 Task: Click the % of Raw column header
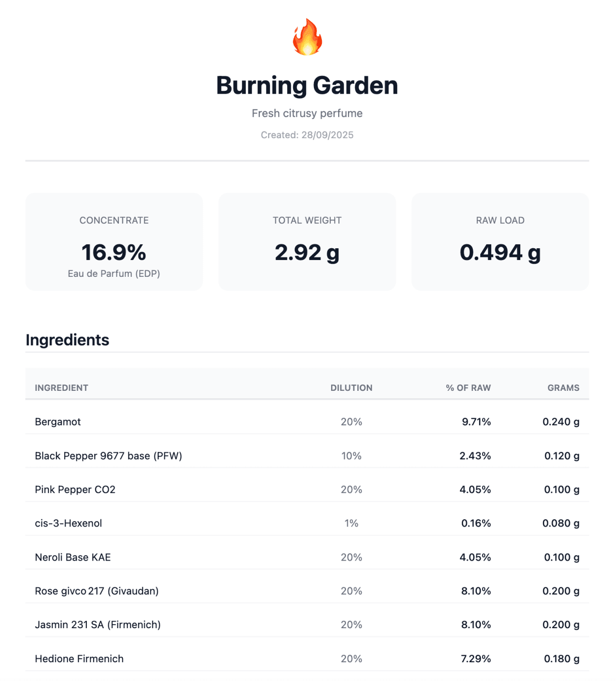(468, 388)
